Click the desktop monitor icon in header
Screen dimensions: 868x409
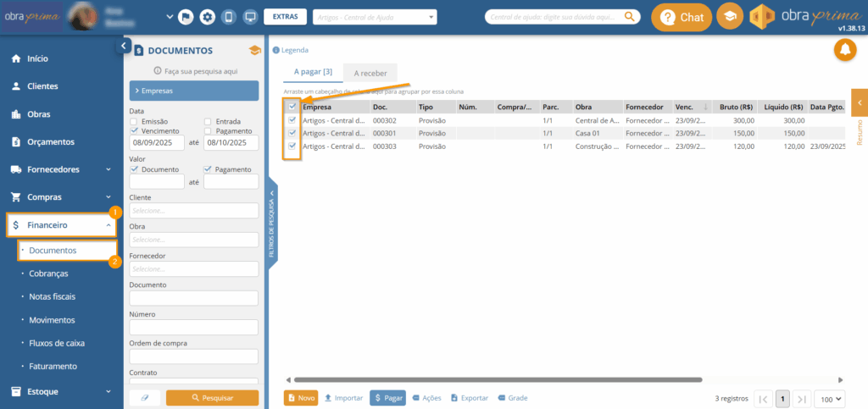pos(249,17)
